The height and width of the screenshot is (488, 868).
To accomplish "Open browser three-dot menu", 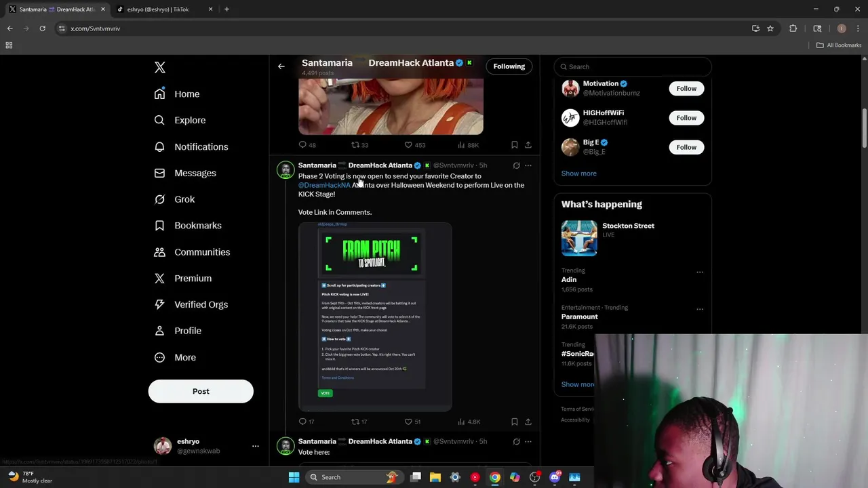I will (x=858, y=28).
